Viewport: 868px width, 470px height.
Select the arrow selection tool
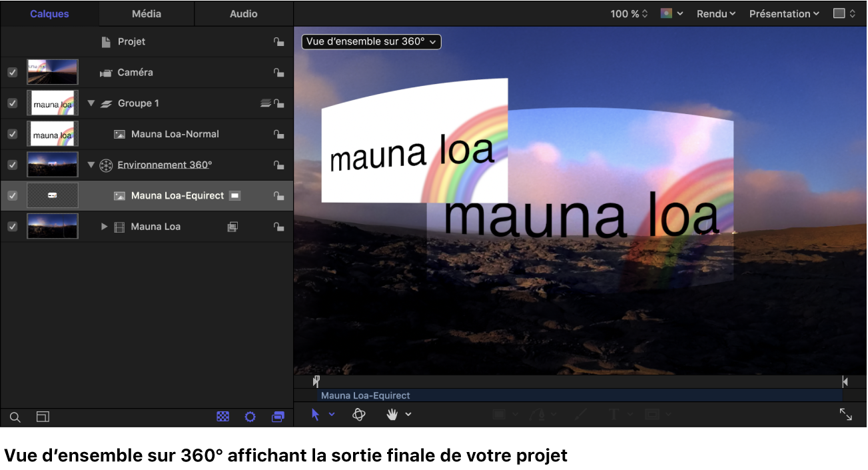pos(316,414)
